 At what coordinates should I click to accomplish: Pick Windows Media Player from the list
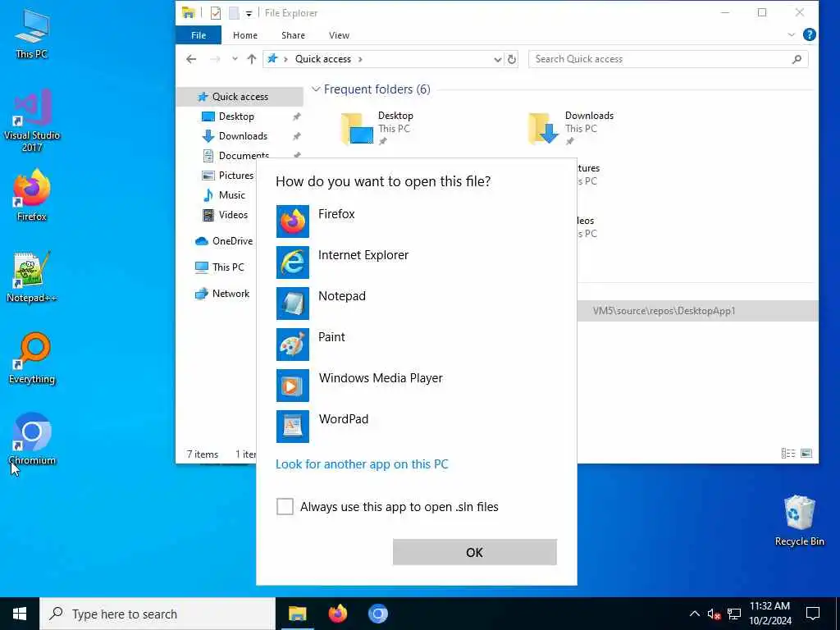(416, 386)
